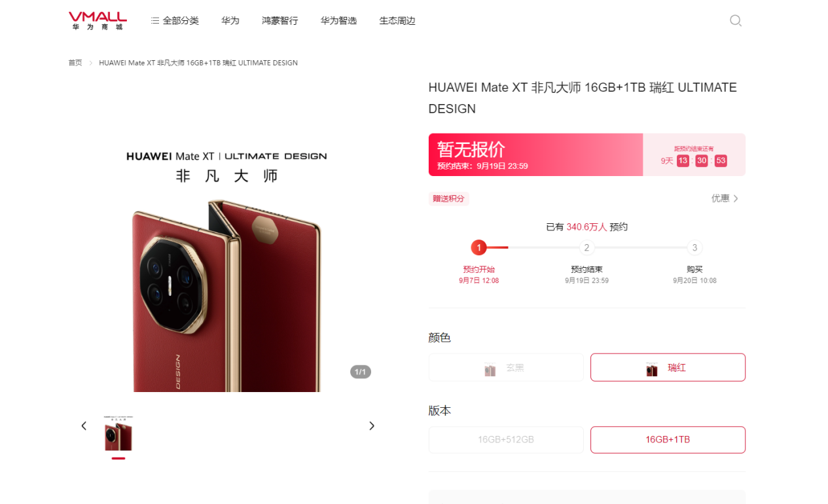The height and width of the screenshot is (504, 828).
Task: Click the VMALL logo
Action: point(98,20)
